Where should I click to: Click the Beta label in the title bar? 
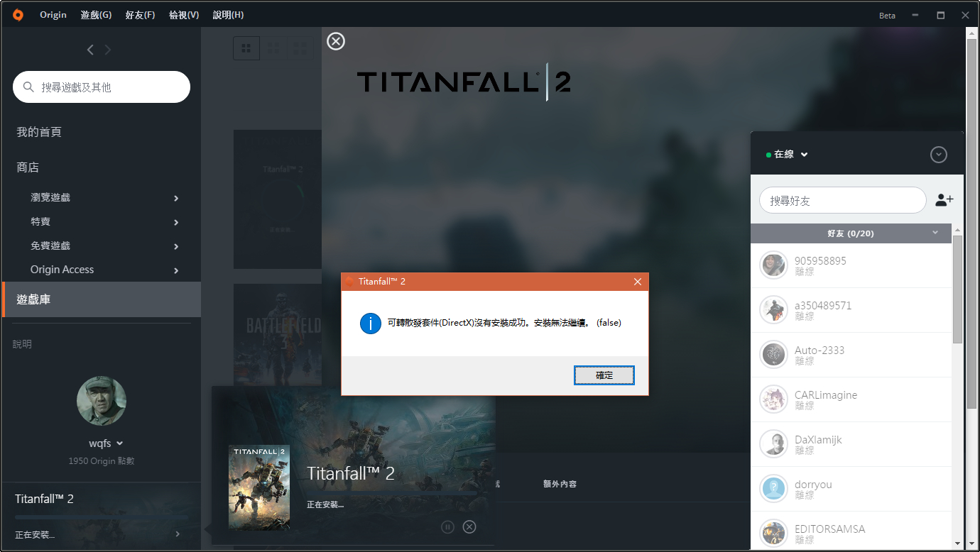(x=887, y=16)
